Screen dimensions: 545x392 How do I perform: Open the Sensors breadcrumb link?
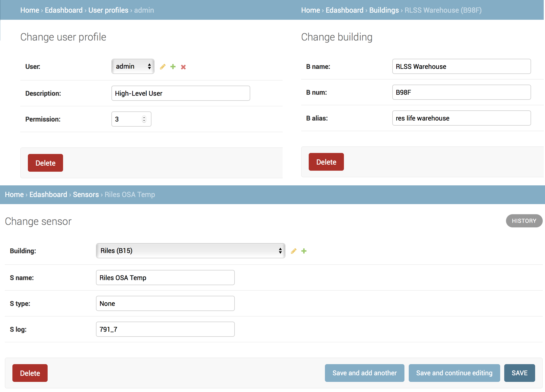(86, 194)
